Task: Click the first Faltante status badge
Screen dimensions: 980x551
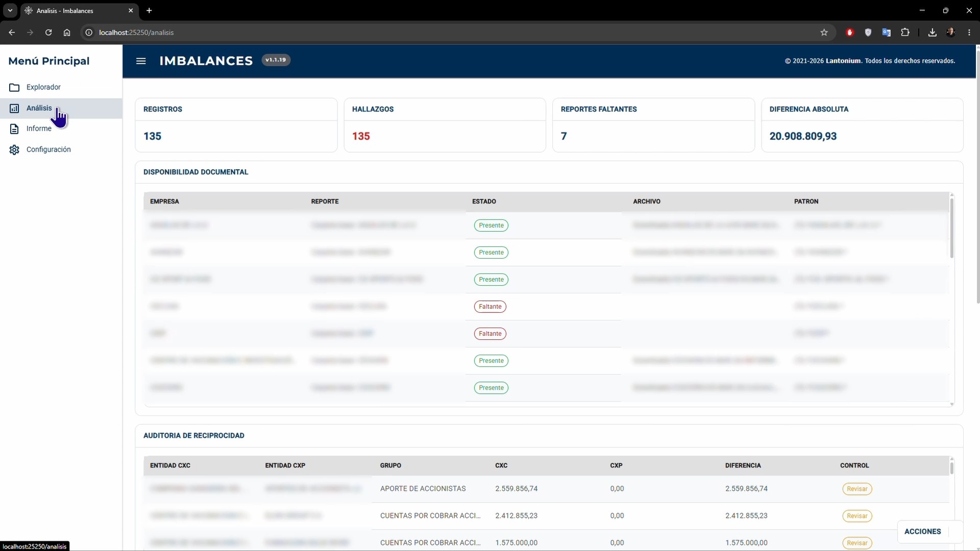Action: tap(490, 307)
